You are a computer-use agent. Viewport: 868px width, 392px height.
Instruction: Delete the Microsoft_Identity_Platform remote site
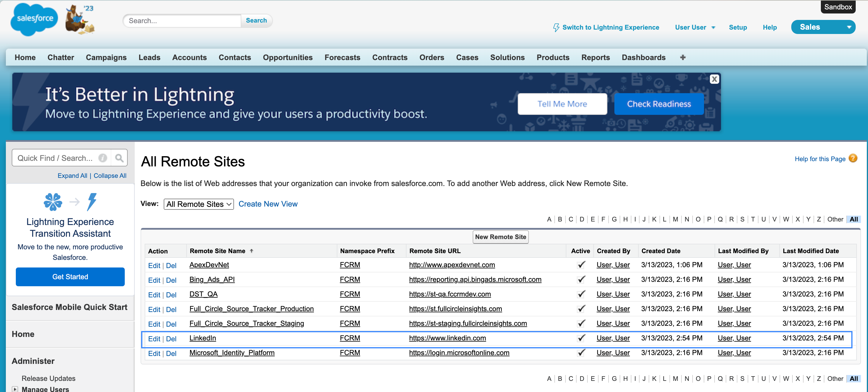click(171, 354)
